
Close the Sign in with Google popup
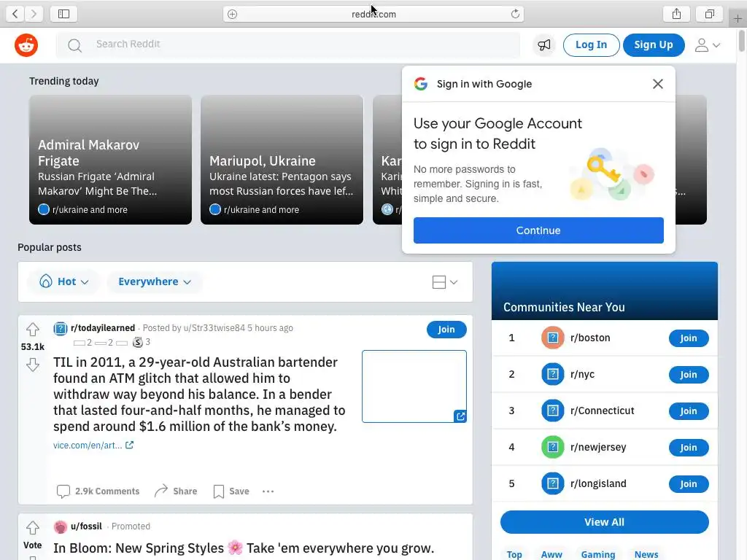pyautogui.click(x=658, y=84)
